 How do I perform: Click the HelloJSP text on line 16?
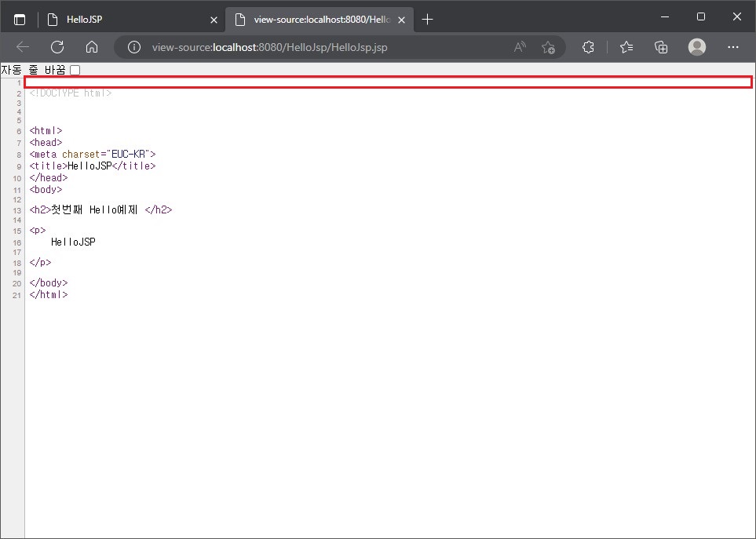(73, 242)
